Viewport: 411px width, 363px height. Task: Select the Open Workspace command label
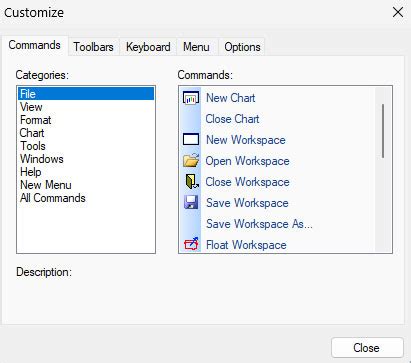tap(247, 161)
